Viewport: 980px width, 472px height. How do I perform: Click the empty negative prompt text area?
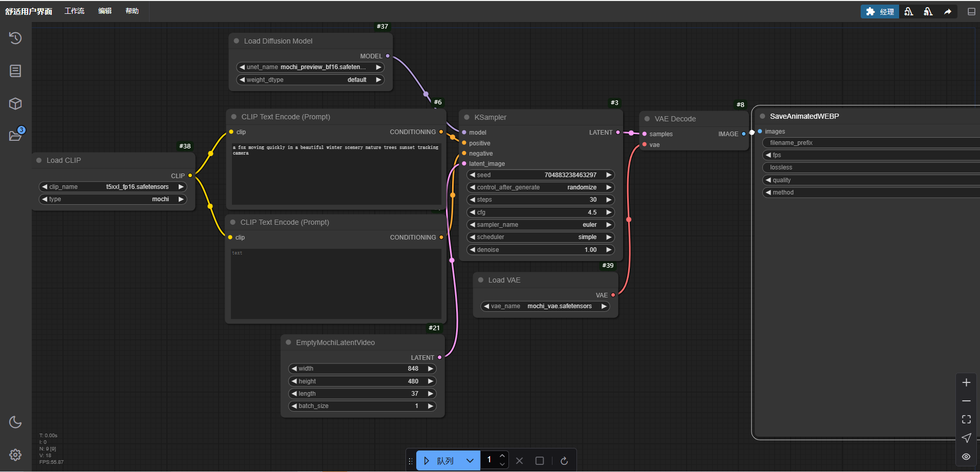[336, 284]
